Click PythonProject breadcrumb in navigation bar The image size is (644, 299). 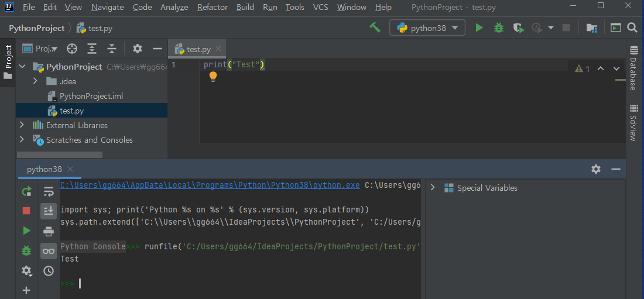pyautogui.click(x=37, y=28)
